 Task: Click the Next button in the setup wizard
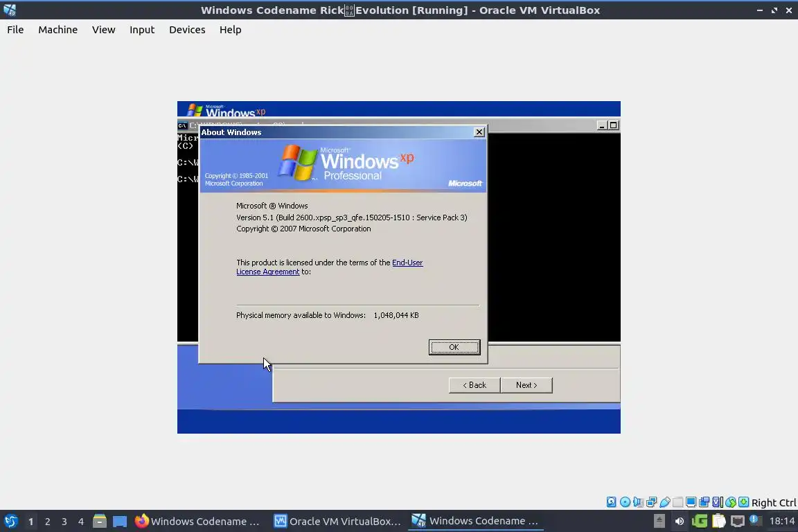(x=526, y=385)
